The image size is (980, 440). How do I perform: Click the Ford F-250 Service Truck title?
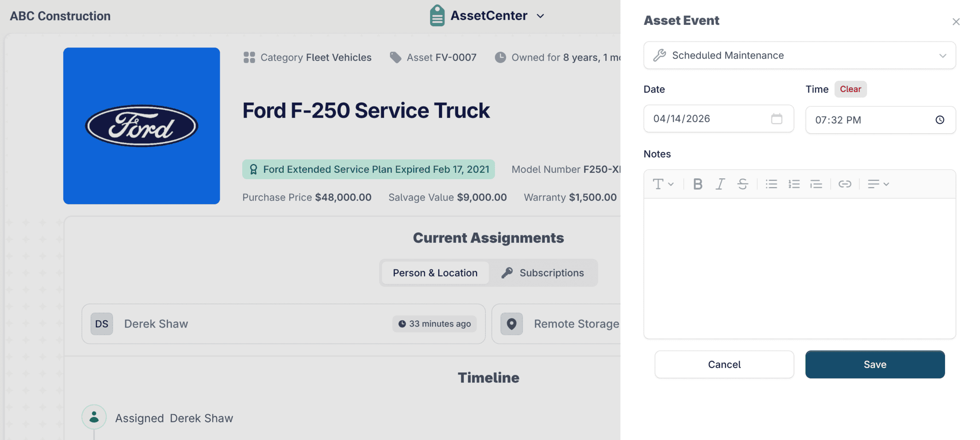pyautogui.click(x=366, y=111)
